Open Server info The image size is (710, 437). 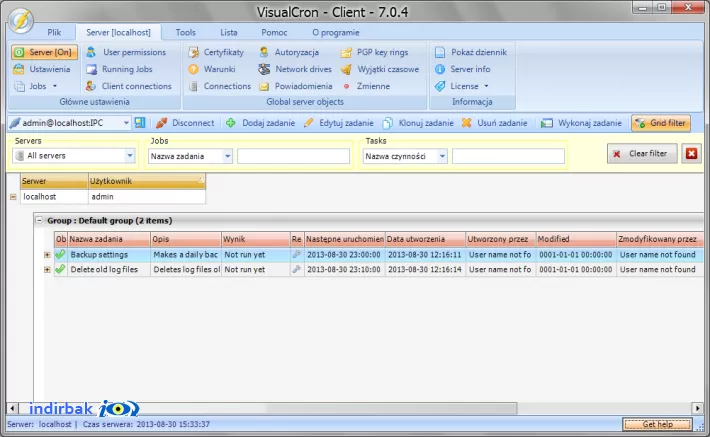[462, 69]
